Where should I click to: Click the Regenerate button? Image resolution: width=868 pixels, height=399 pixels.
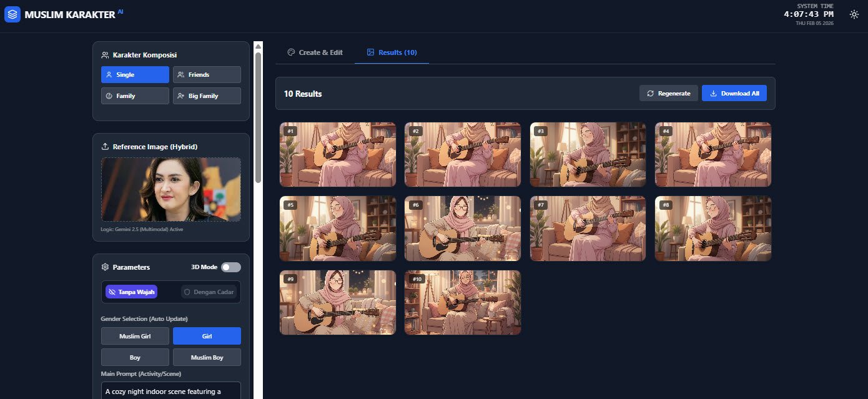(x=669, y=94)
